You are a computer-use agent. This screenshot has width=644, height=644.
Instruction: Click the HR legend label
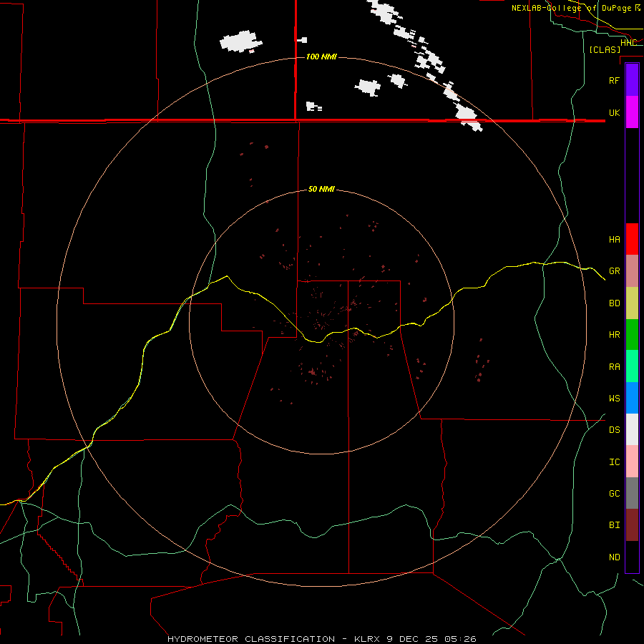point(614,335)
